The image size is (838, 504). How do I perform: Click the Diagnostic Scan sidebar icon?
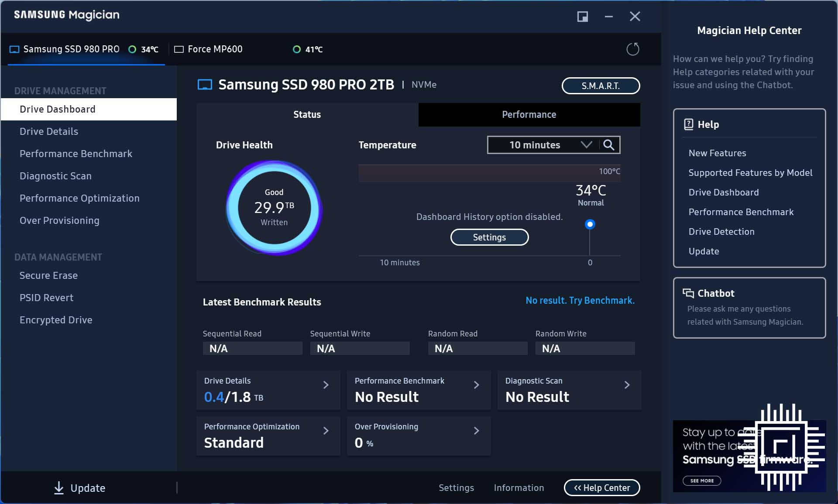point(55,176)
